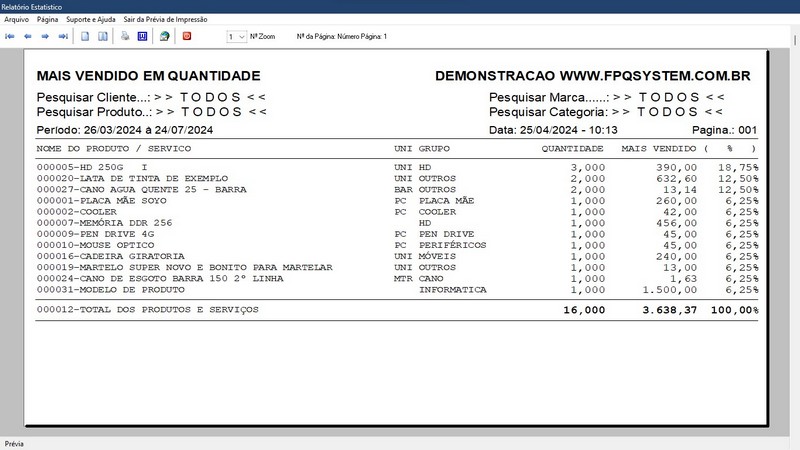Click the 18,75% percentage value

click(738, 167)
